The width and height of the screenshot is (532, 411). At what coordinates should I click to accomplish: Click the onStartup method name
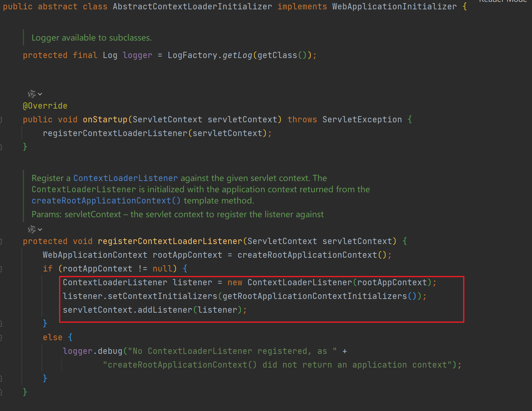tap(105, 120)
